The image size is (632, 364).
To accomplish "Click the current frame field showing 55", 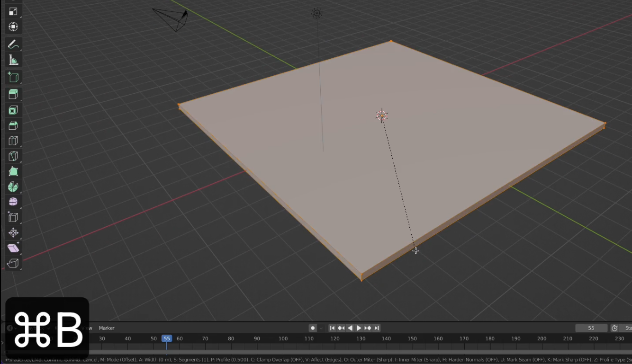I will [591, 328].
